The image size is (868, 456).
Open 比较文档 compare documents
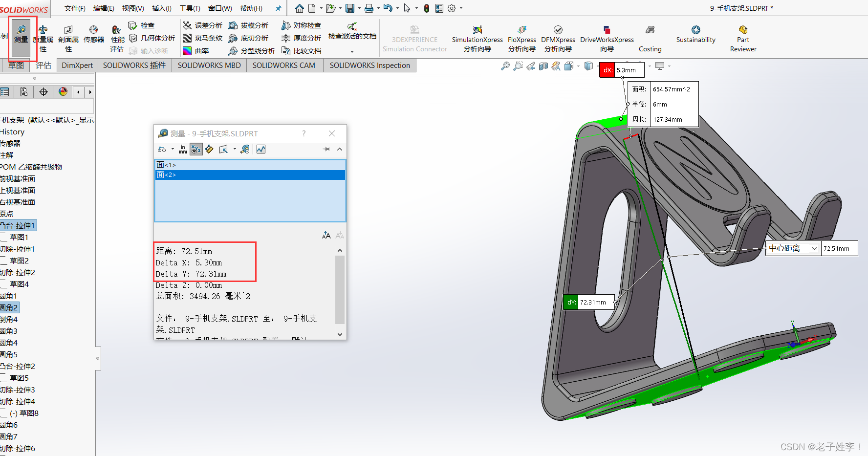(x=301, y=51)
